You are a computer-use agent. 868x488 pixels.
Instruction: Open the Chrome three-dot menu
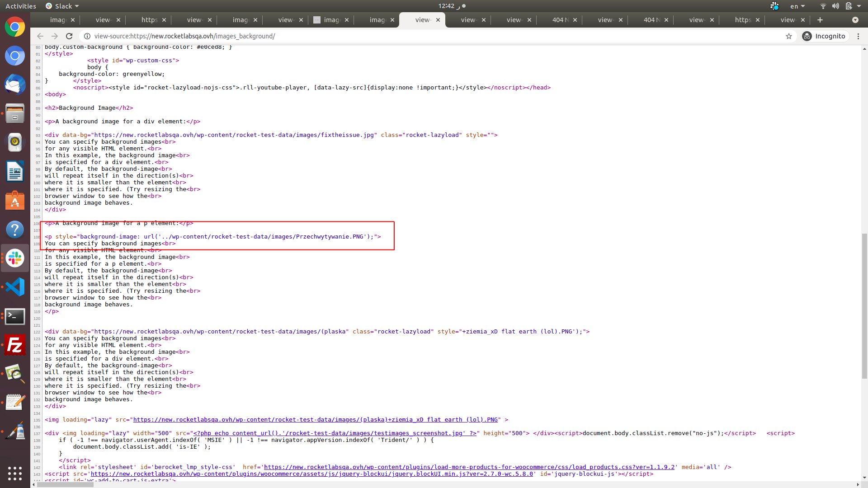[859, 36]
